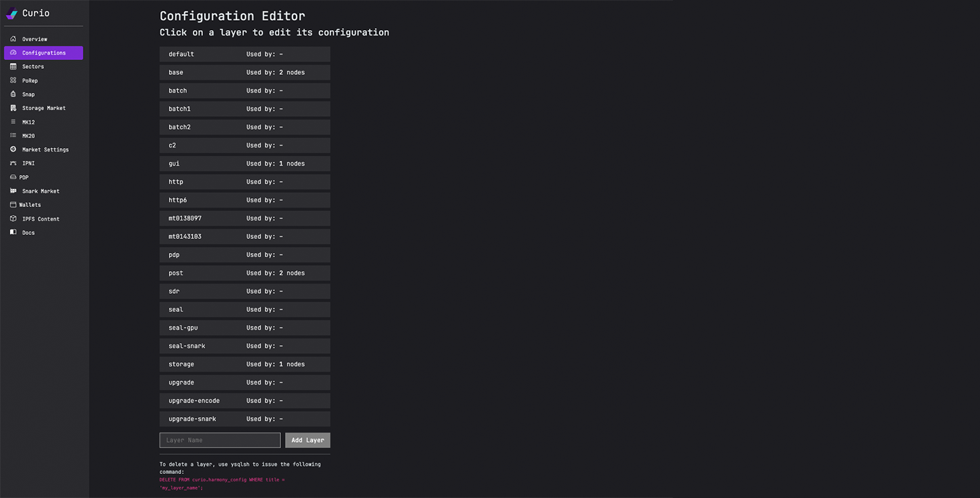Viewport: 980px width, 498px height.
Task: Click the PoRep grid icon
Action: coord(13,80)
